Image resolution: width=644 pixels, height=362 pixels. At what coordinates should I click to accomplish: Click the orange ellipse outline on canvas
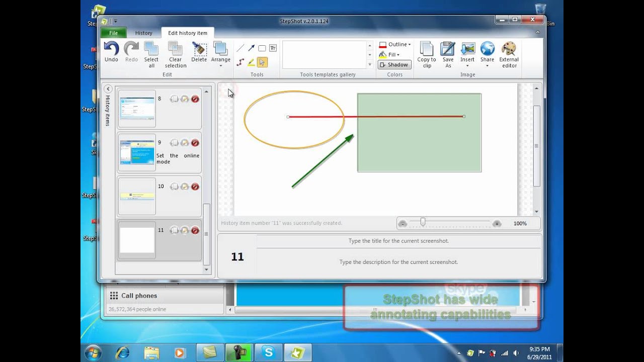pyautogui.click(x=294, y=120)
